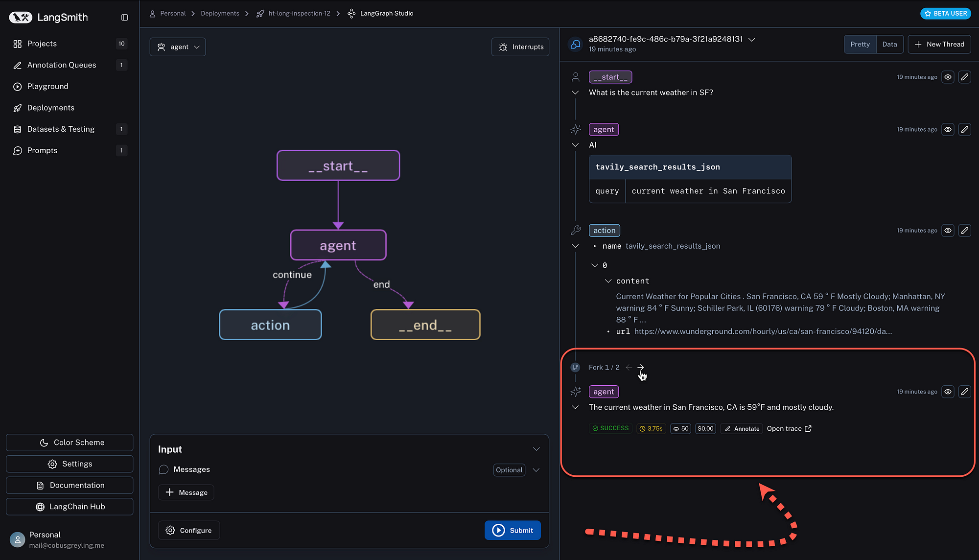Click Annotate on the agent response
The height and width of the screenshot is (560, 979).
point(742,429)
